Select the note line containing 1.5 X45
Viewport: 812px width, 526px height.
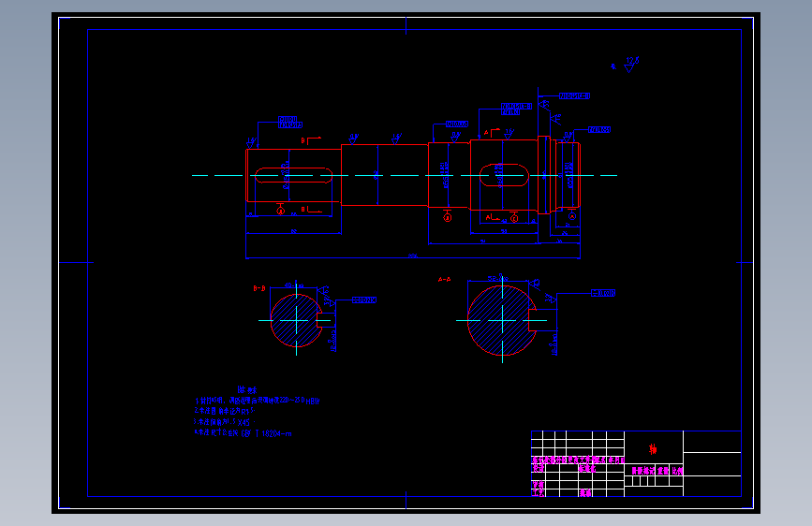225,422
